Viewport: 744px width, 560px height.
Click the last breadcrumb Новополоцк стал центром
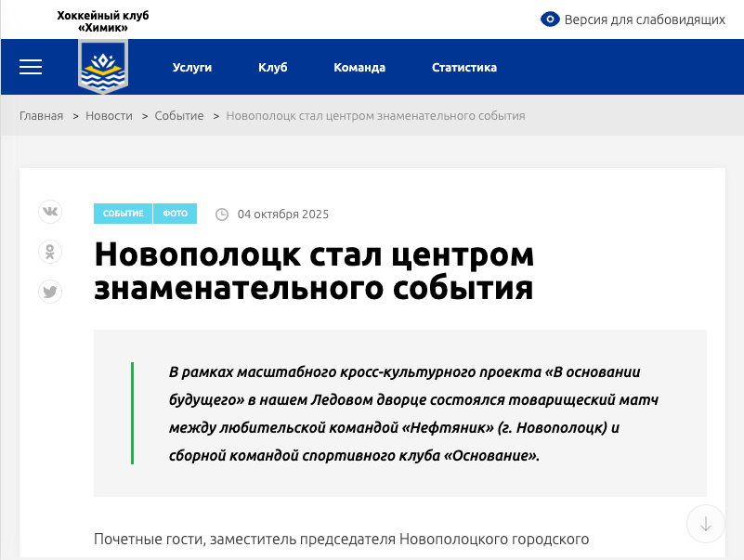coord(375,116)
